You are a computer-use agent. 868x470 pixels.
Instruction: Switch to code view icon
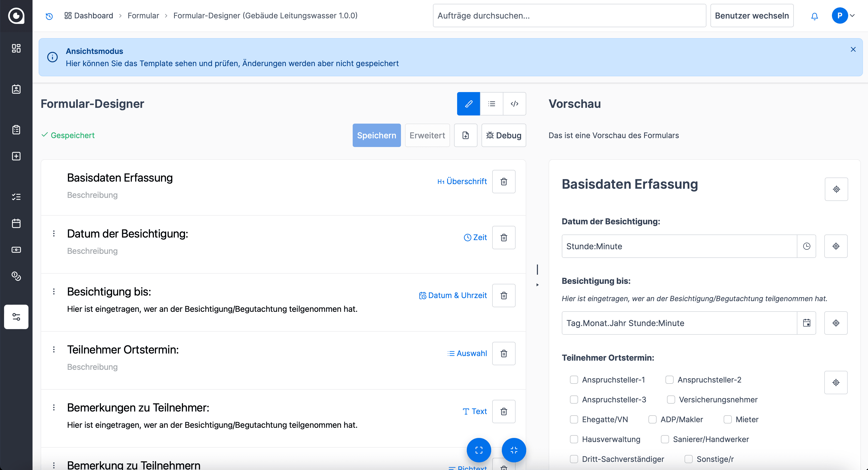tap(514, 104)
